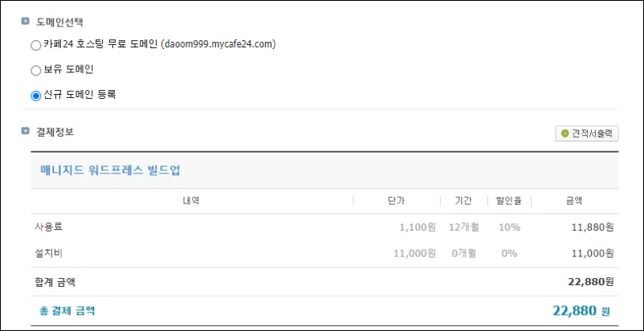Click the 설치비 row label
The height and width of the screenshot is (331, 644).
pyautogui.click(x=49, y=253)
